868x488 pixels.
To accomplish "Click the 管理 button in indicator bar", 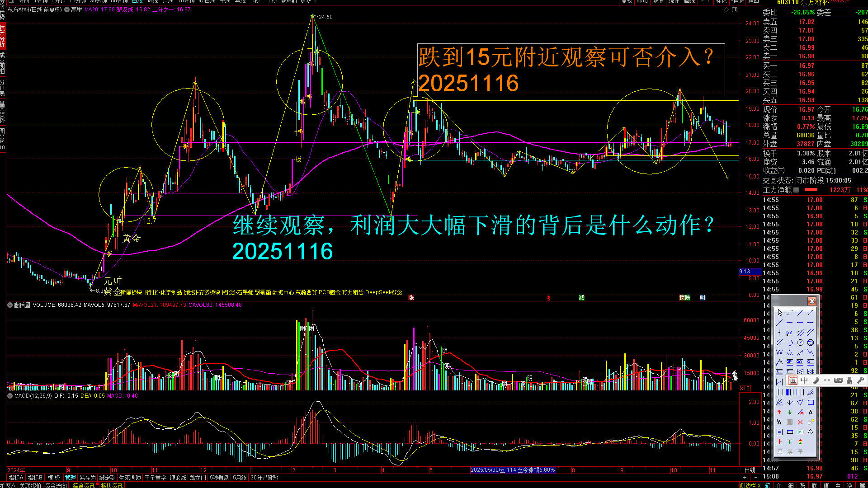I will 70,478.
